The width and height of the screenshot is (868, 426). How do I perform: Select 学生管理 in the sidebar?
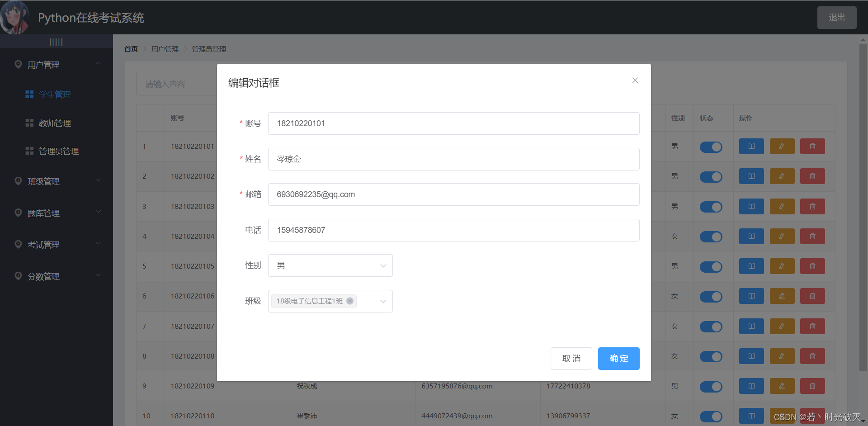tap(55, 95)
